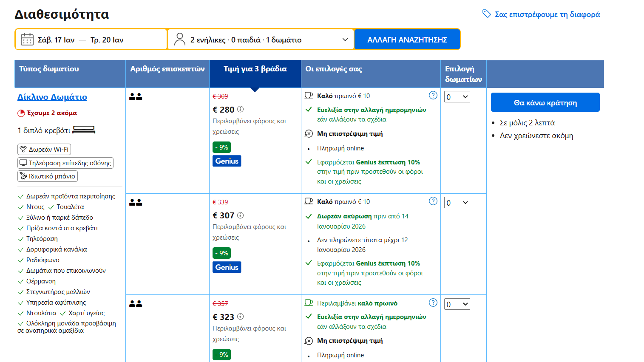
Task: Click the 'Τύπος δωματίου' column header
Action: point(49,69)
